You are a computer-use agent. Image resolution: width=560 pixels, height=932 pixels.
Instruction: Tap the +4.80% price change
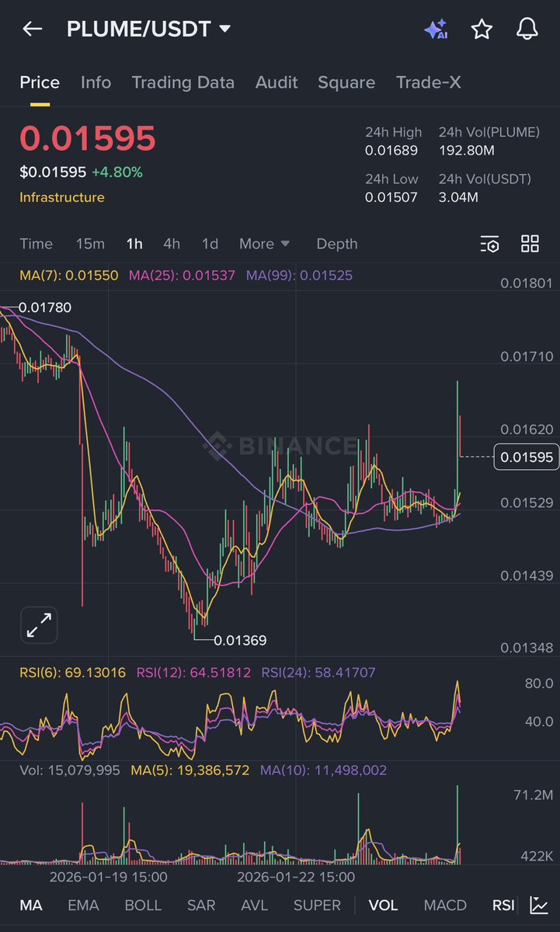(x=117, y=172)
